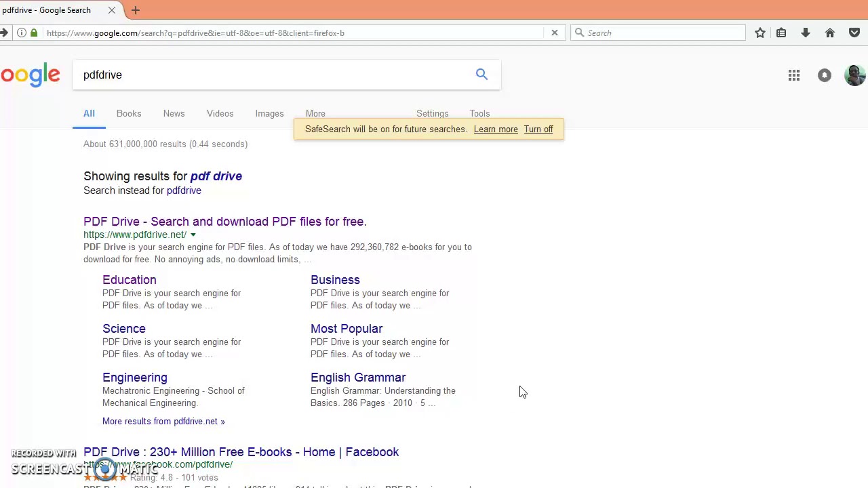Open the search Settings menu
The image size is (868, 488).
[432, 113]
